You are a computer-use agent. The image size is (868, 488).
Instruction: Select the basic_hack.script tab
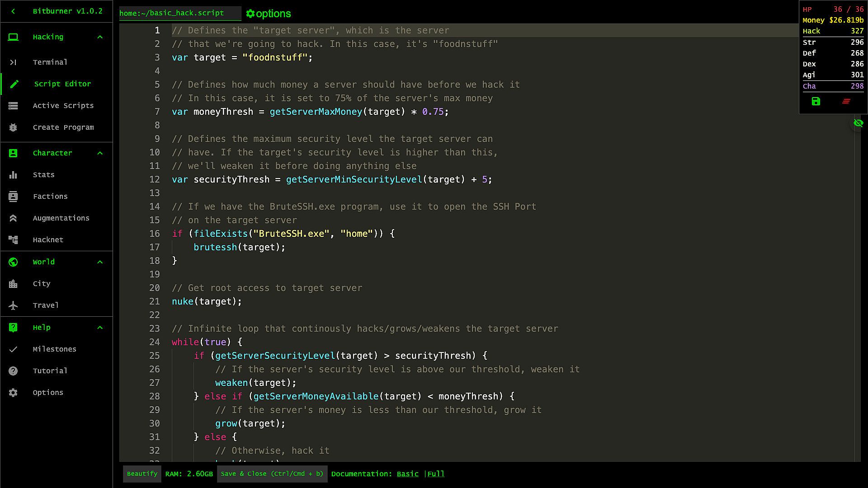[x=172, y=13]
